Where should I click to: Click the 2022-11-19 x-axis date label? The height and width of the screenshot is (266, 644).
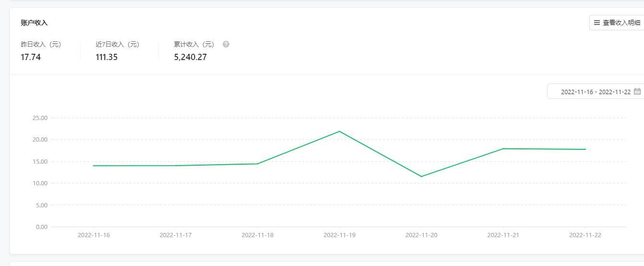339,235
